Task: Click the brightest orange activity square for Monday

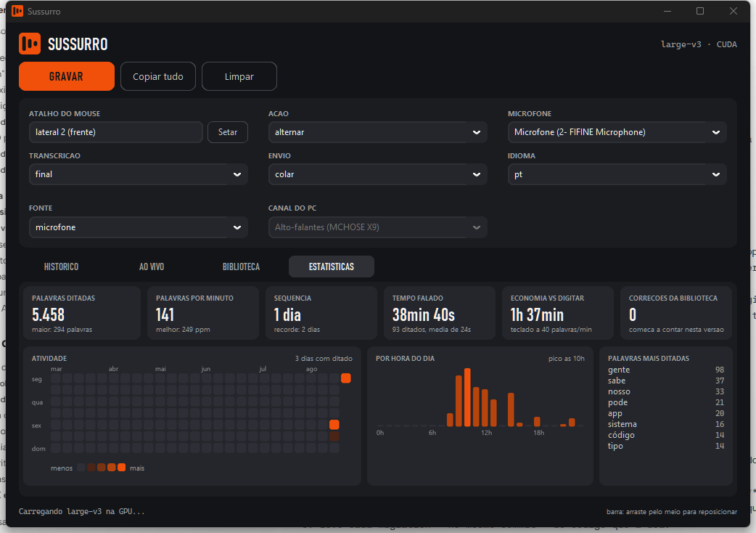Action: (345, 378)
